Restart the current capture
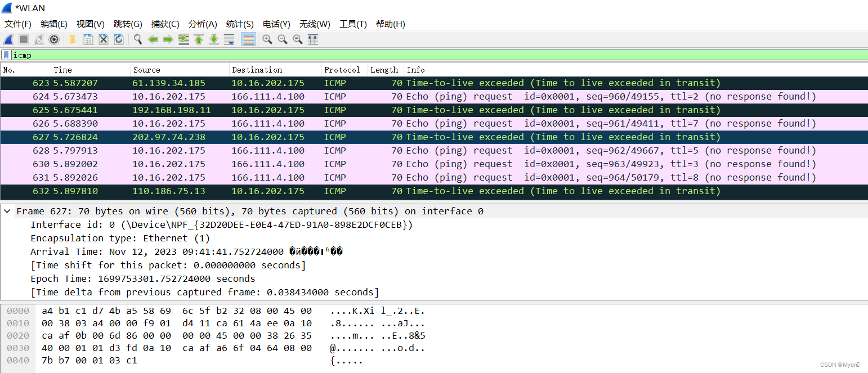Image resolution: width=868 pixels, height=373 pixels. [39, 39]
